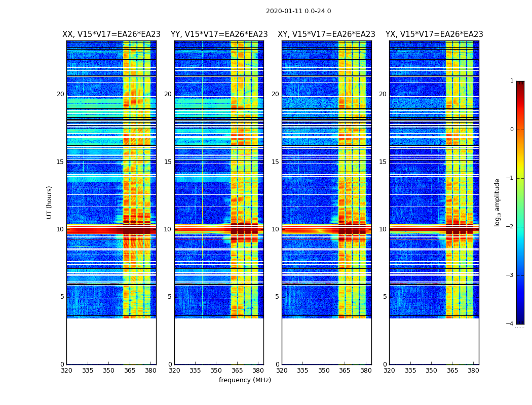Click the red 10-hour band in XY panel
This screenshot has width=532, height=405.
[x=326, y=230]
